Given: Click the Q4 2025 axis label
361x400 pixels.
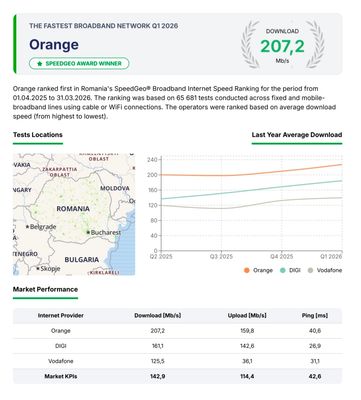Looking at the screenshot, I should 282,257.
